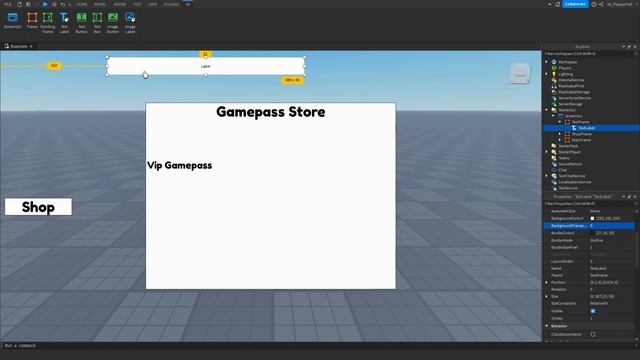Image resolution: width=640 pixels, height=360 pixels.
Task: Expand the Position property
Action: click(547, 282)
